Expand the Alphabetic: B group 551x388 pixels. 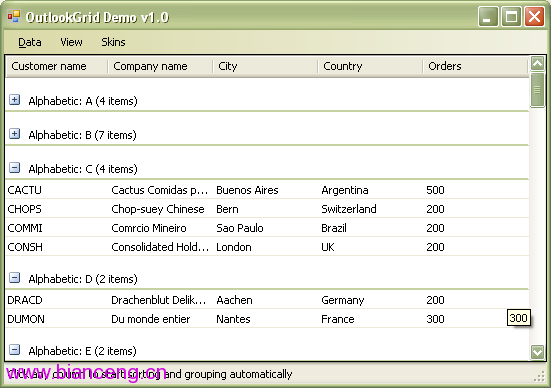(14, 134)
